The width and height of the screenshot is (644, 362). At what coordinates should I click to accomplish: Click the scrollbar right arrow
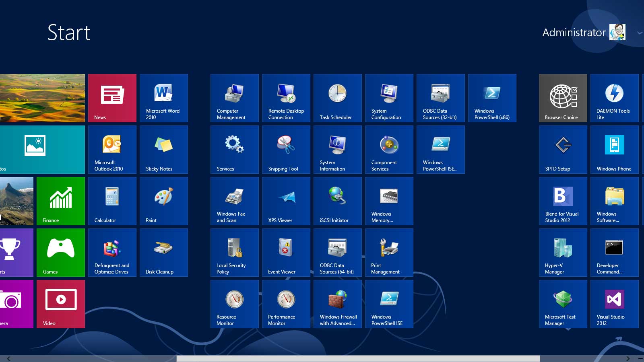coord(628,358)
